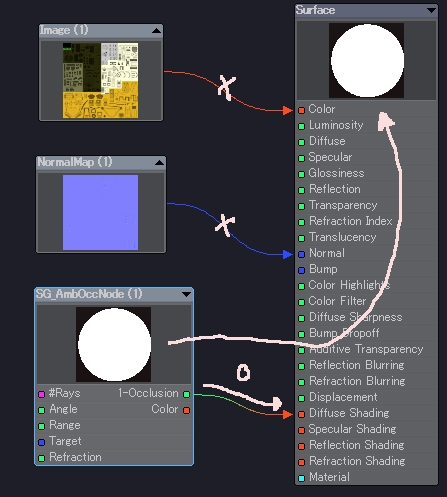This screenshot has width=447, height=497.
Task: Click the Color Highlights input socket
Action: (301, 286)
